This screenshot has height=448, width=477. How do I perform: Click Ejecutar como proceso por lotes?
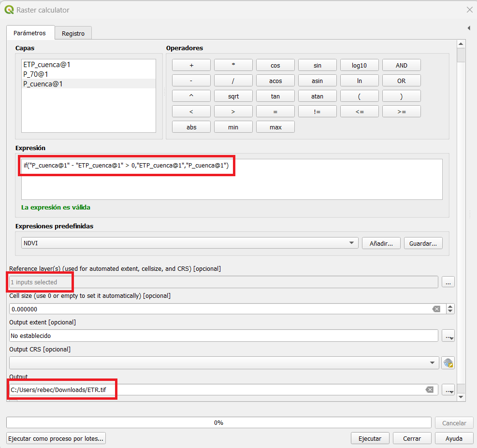(x=56, y=438)
